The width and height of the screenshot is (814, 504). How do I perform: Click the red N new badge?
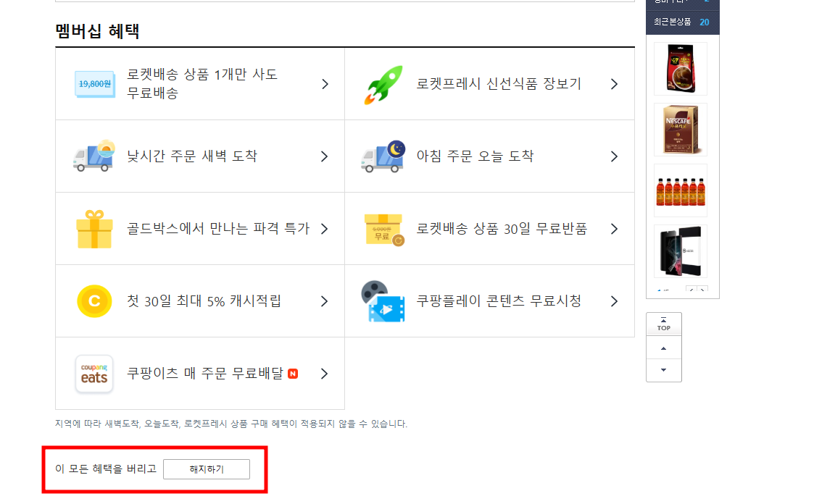coord(293,374)
